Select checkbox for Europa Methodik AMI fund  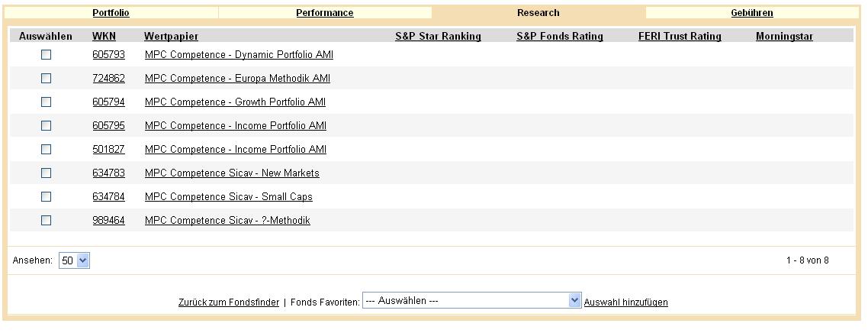point(46,79)
